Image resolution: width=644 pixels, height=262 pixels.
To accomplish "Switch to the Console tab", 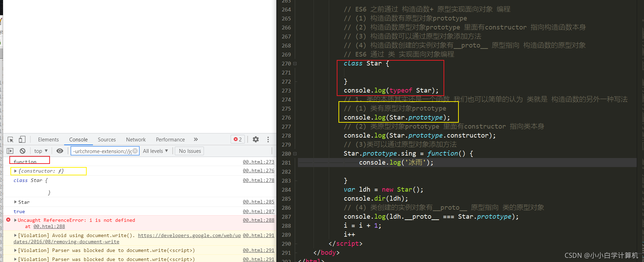I will (78, 140).
